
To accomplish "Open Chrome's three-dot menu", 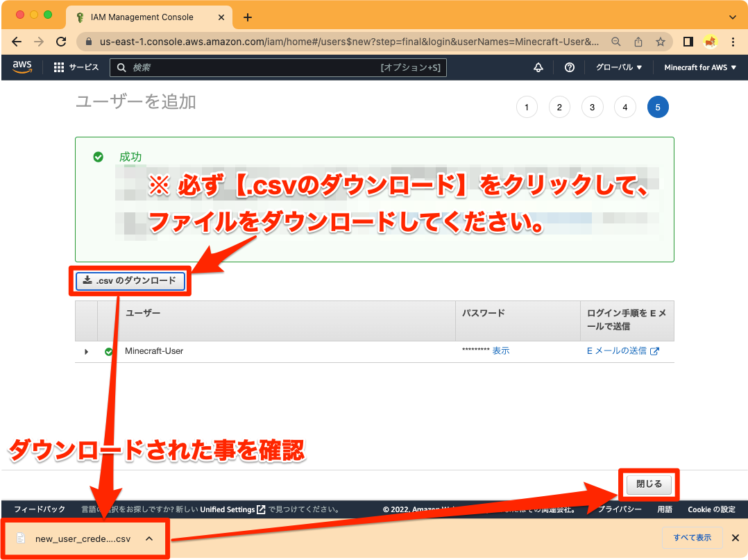I will pyautogui.click(x=733, y=42).
